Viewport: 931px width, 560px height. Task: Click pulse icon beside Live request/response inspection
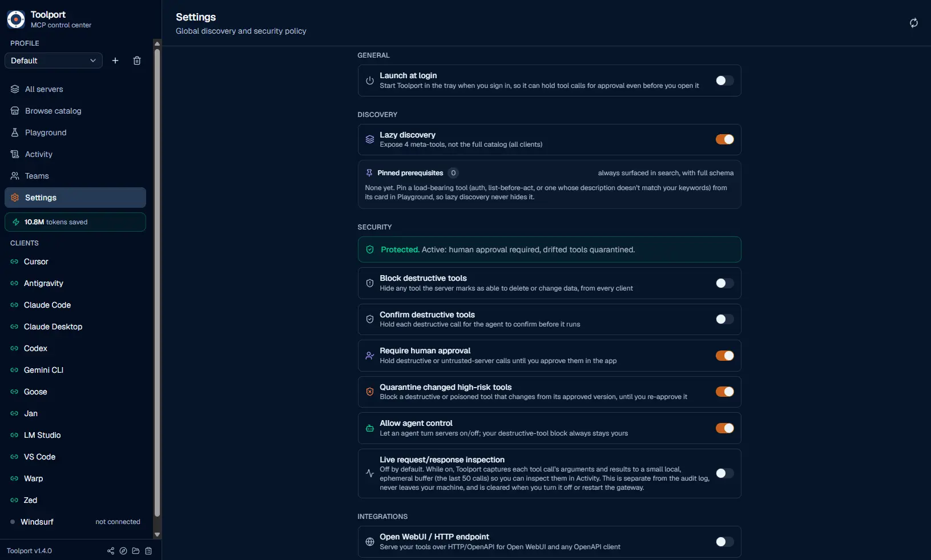tap(370, 473)
